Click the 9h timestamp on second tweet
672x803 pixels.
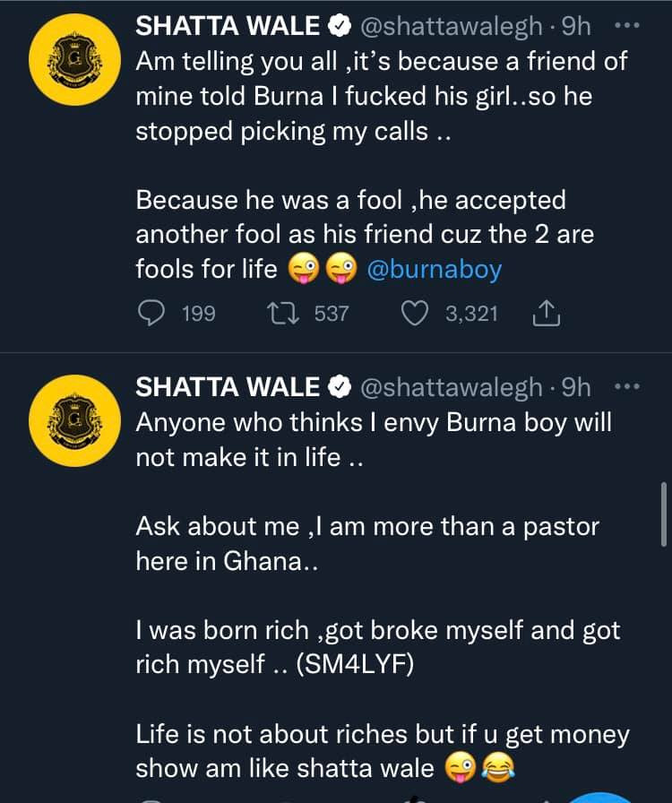pyautogui.click(x=576, y=387)
